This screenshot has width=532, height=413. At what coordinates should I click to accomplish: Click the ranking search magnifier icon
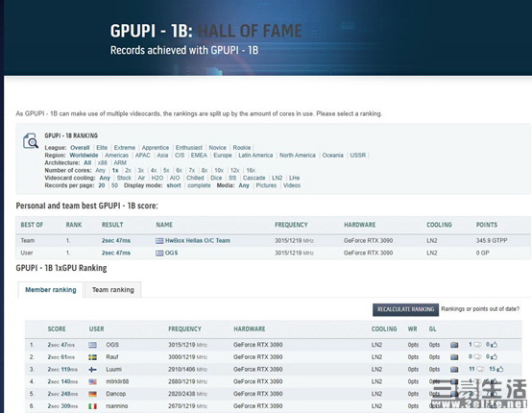[30, 141]
